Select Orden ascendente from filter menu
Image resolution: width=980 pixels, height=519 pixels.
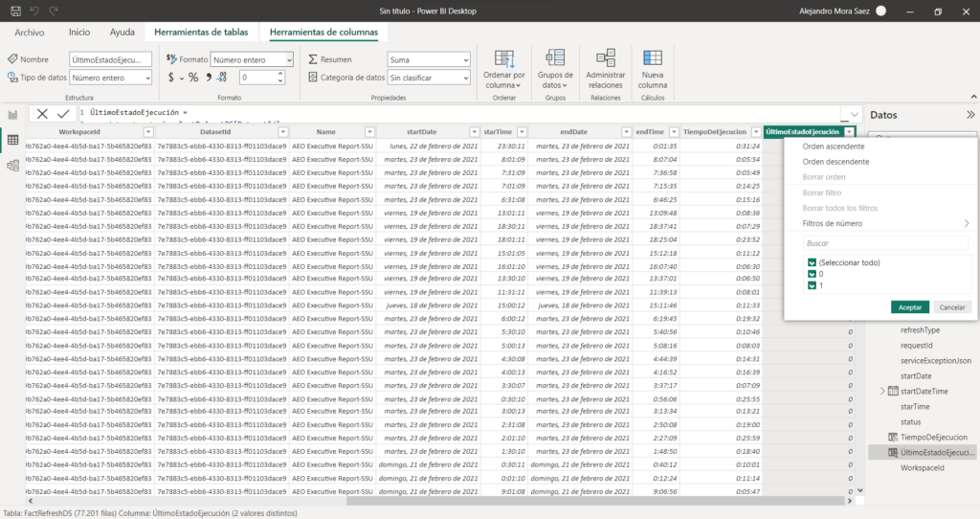click(835, 147)
